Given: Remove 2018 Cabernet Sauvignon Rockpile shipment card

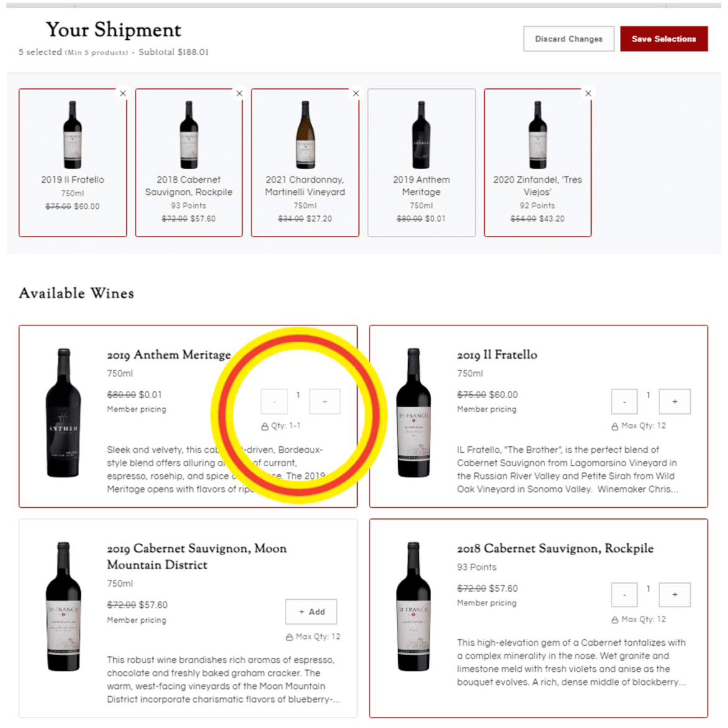Looking at the screenshot, I should tap(239, 93).
